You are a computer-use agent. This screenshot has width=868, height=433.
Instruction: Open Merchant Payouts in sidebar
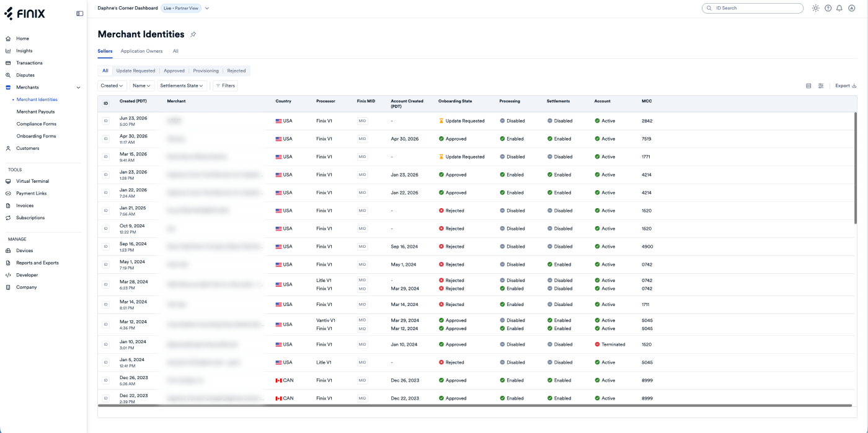pos(35,112)
